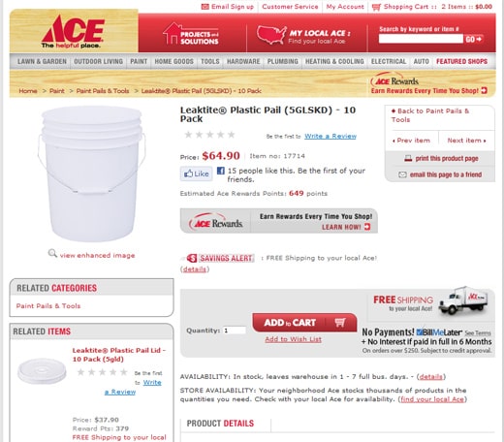The image size is (504, 442).
Task: Add the pail to cart
Action: point(304,323)
